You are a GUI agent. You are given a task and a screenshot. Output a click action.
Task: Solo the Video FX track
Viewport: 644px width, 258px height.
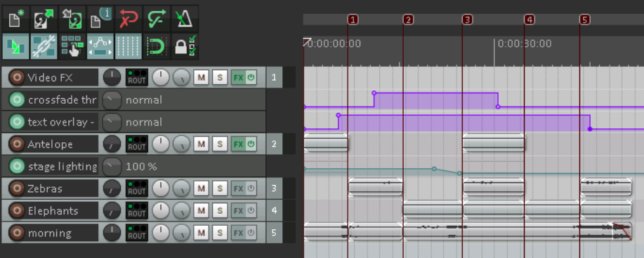pos(220,77)
